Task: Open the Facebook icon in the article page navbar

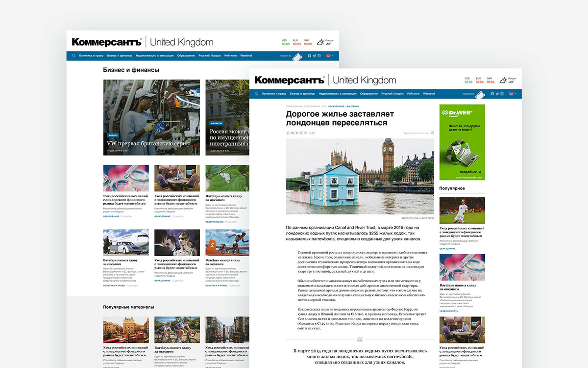Action: (x=492, y=94)
